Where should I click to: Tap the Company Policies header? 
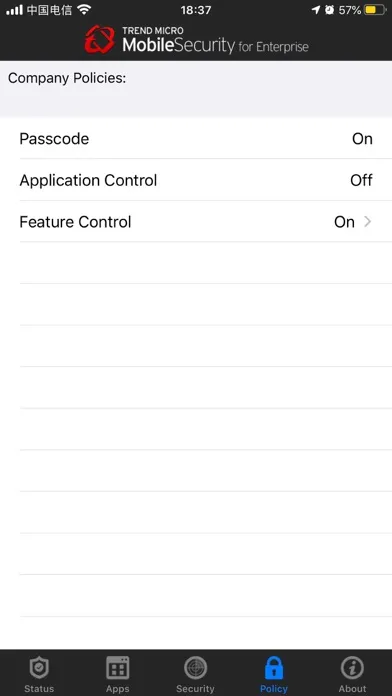[67, 78]
